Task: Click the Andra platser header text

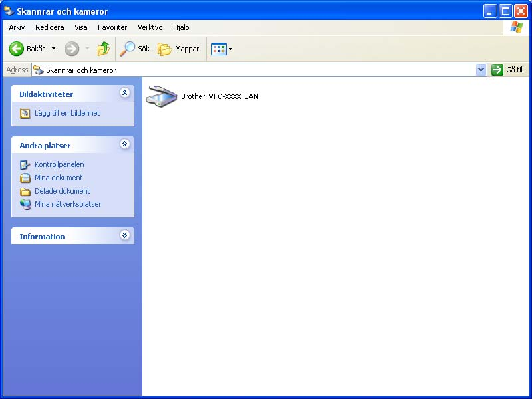Action: point(45,146)
